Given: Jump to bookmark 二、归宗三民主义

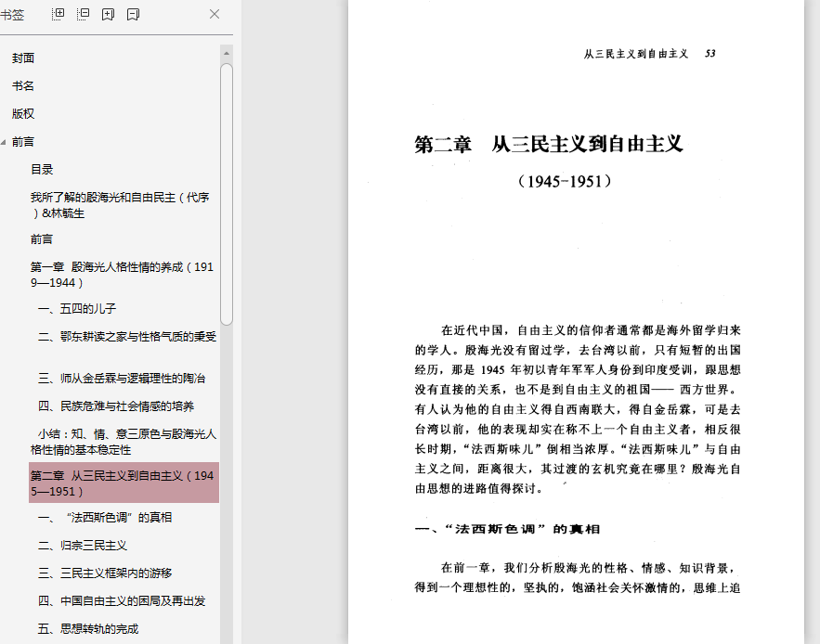Looking at the screenshot, I should coord(82,546).
